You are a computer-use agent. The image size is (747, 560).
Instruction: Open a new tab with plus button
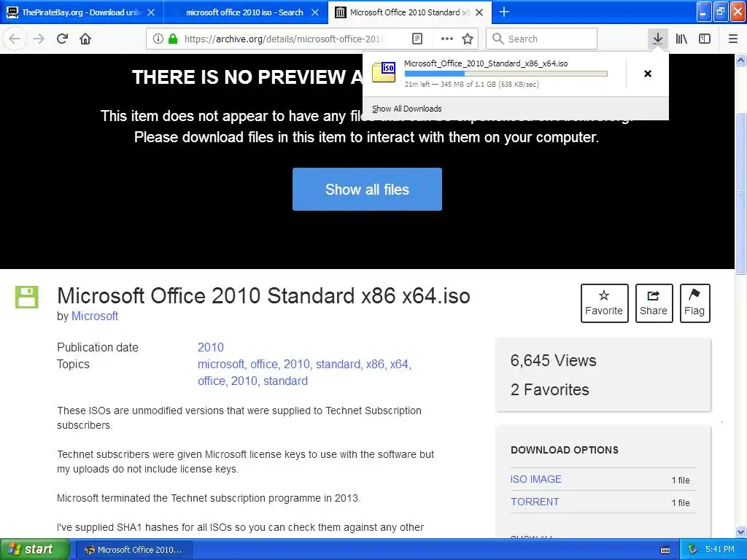[504, 12]
